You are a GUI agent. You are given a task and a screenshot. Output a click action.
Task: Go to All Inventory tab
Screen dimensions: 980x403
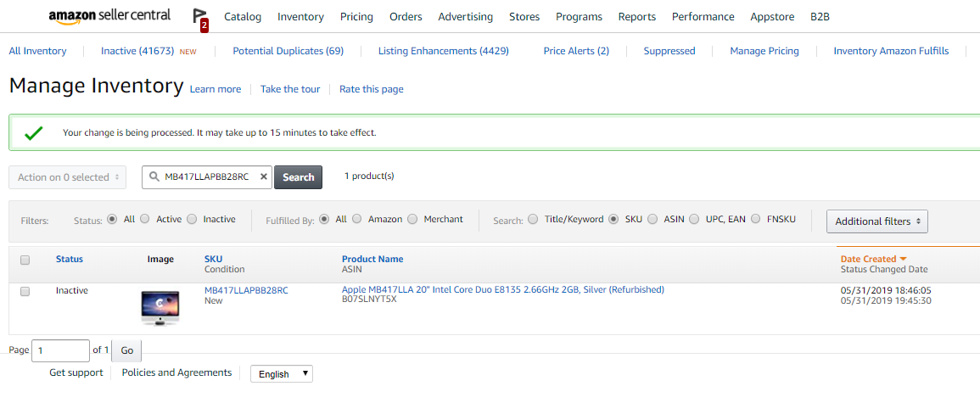[x=37, y=51]
